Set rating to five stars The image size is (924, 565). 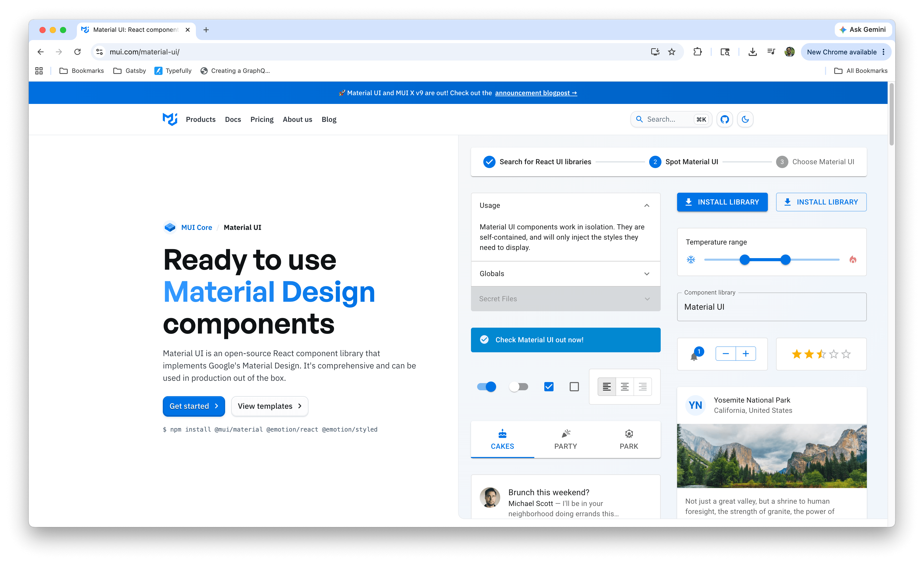click(846, 354)
